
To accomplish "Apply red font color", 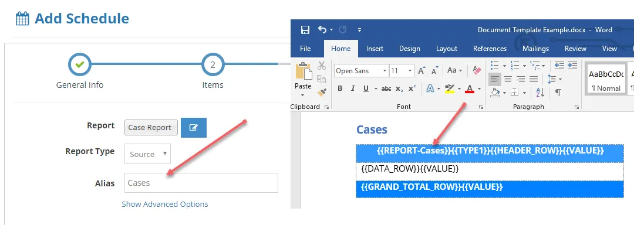I will (470, 88).
